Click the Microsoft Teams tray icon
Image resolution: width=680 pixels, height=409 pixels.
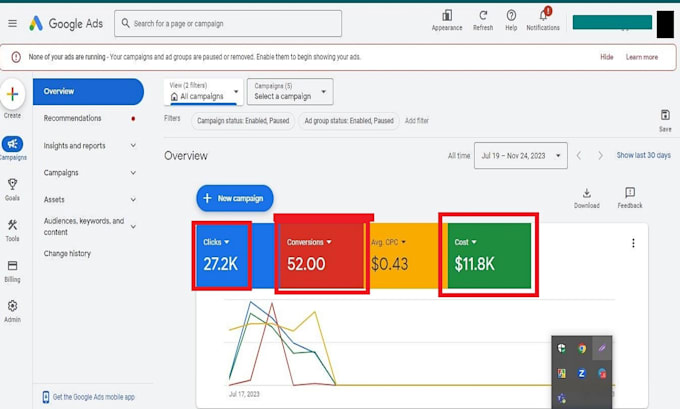[x=562, y=398]
